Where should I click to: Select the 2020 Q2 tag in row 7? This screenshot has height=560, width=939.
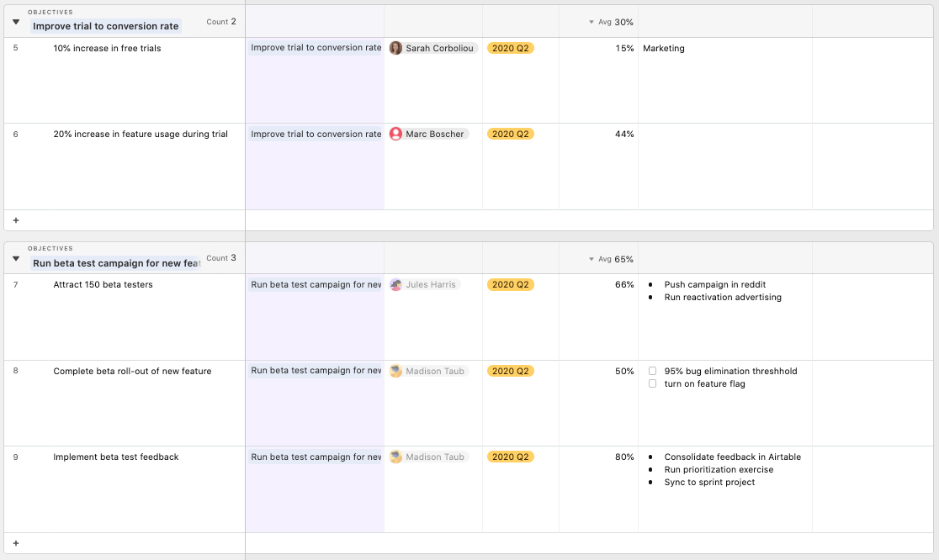pos(510,285)
